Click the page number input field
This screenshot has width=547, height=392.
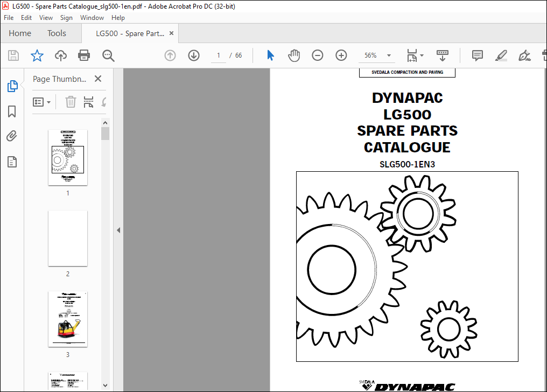(x=219, y=55)
